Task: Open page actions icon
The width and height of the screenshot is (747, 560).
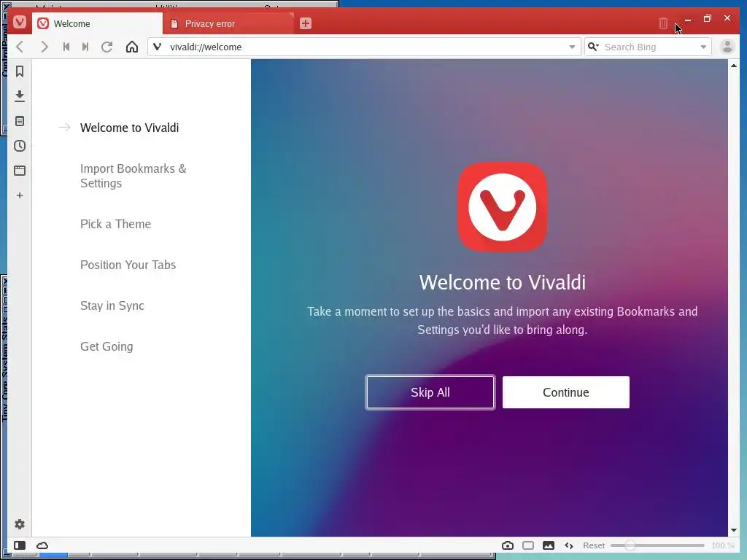Action: pyautogui.click(x=569, y=545)
